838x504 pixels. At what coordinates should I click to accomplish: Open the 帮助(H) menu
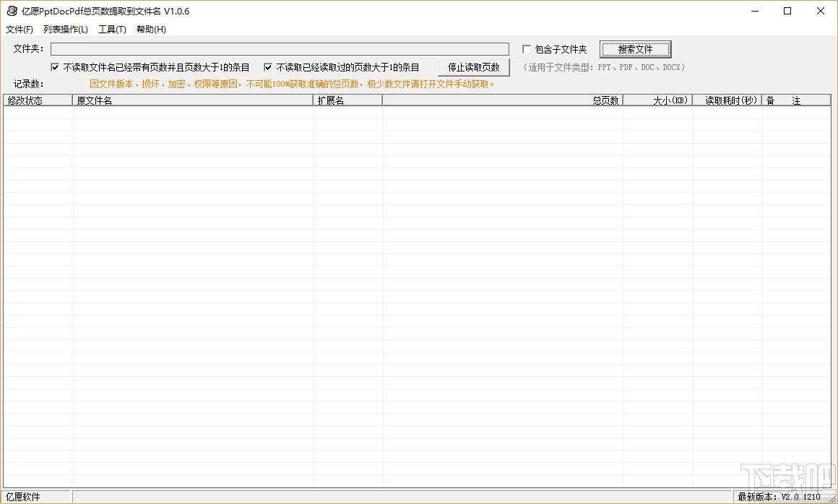click(151, 30)
